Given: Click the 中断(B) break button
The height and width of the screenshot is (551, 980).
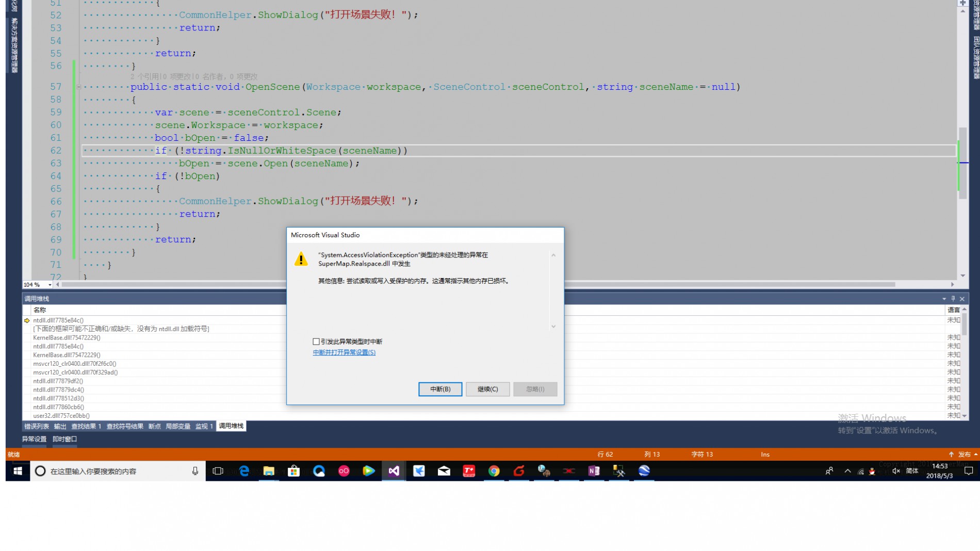Looking at the screenshot, I should tap(440, 389).
